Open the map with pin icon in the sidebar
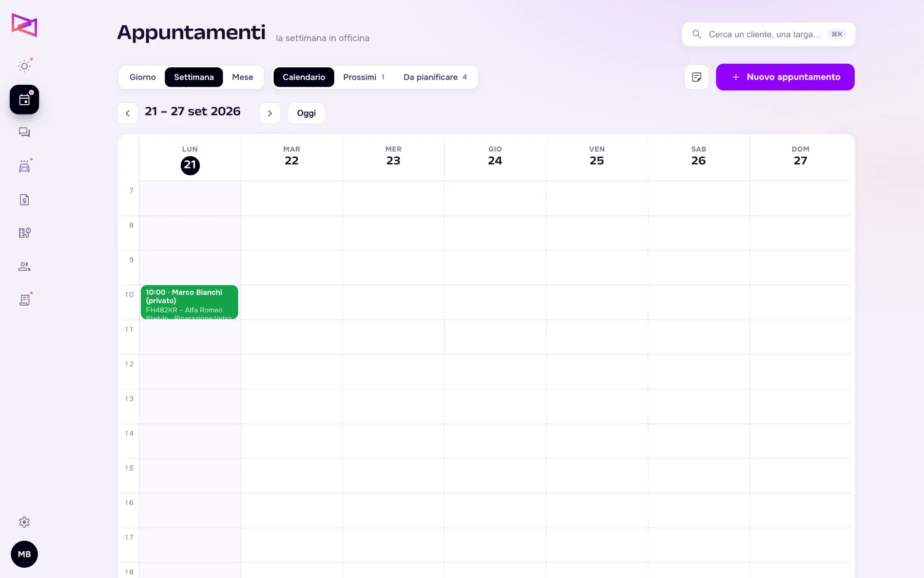This screenshot has height=578, width=924. click(25, 233)
